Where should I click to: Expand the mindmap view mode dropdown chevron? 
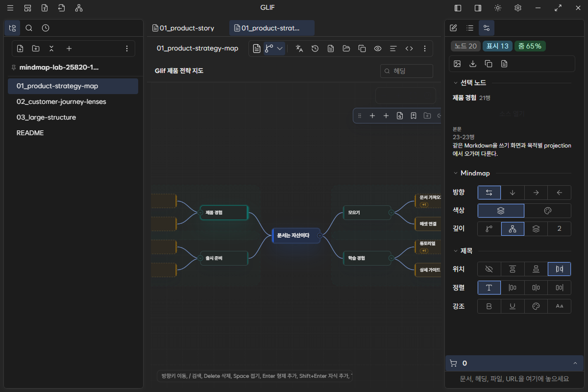280,49
